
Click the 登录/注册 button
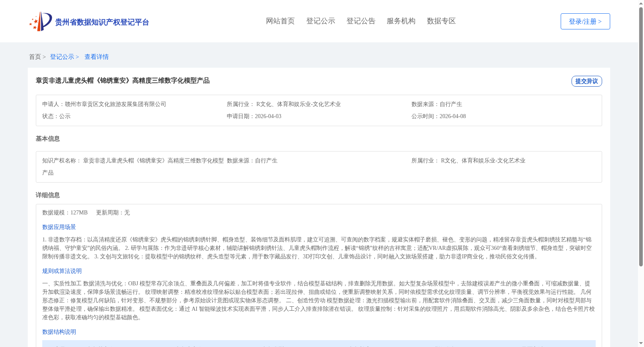(x=585, y=21)
